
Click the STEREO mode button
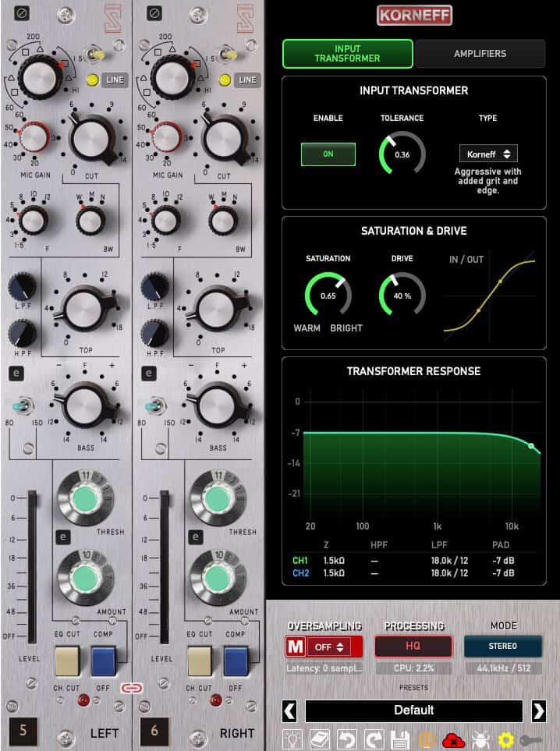pos(502,646)
